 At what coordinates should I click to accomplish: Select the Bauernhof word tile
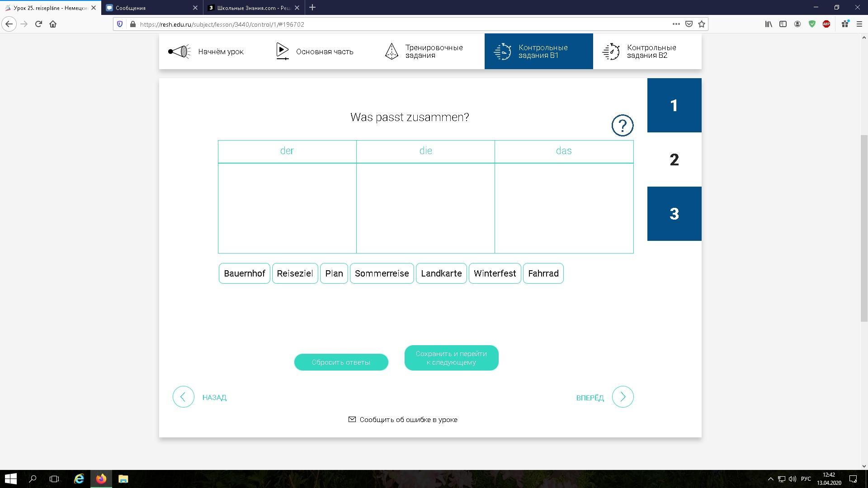pyautogui.click(x=244, y=273)
